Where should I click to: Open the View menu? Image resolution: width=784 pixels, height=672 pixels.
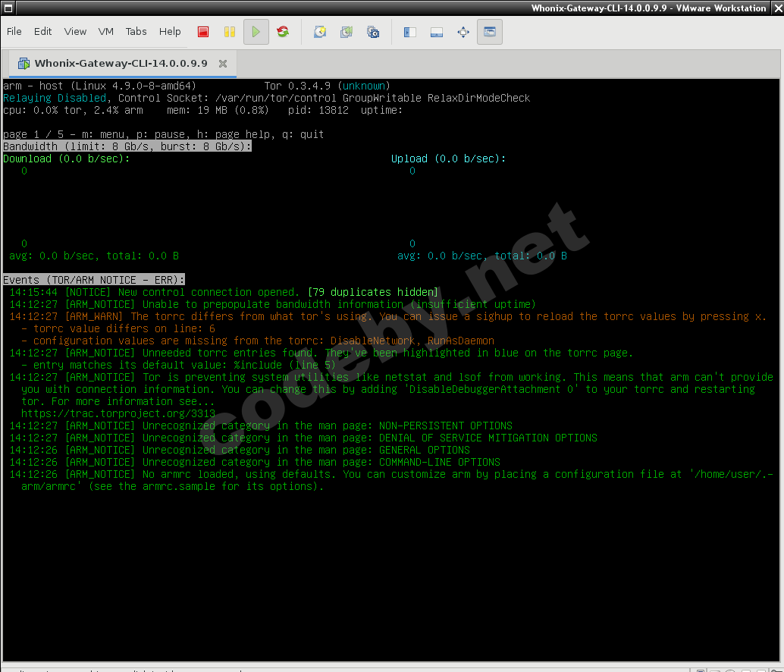click(75, 32)
